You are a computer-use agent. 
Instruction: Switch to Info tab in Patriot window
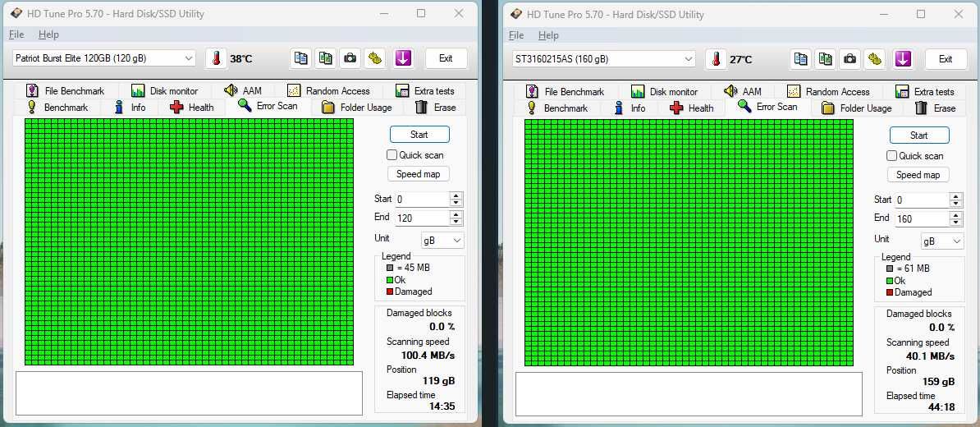130,108
